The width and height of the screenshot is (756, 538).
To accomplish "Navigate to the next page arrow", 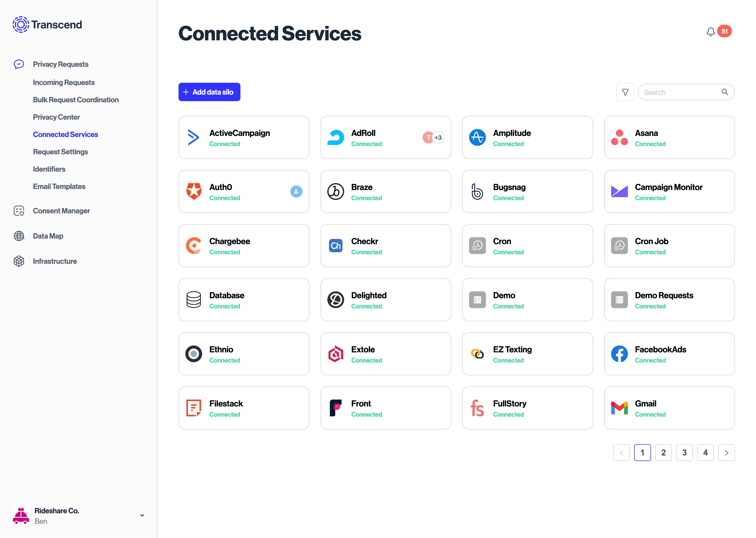I will [727, 453].
